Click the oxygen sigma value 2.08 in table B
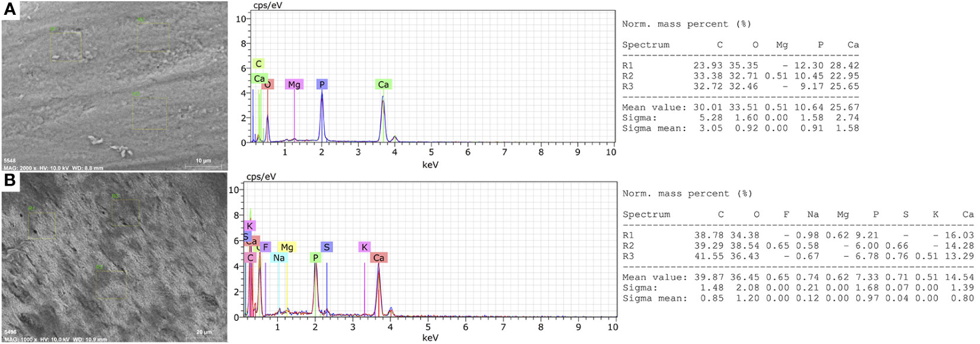Screen dimensions: 980x344 (748, 288)
